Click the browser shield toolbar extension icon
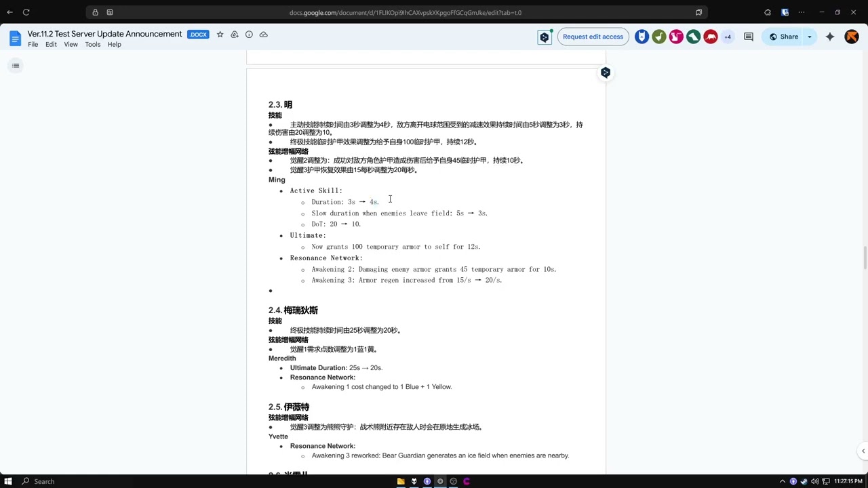This screenshot has width=868, height=488. [x=785, y=12]
